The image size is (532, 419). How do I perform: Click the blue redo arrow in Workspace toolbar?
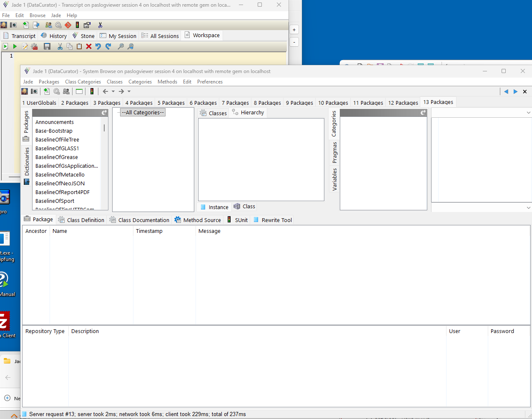(108, 46)
